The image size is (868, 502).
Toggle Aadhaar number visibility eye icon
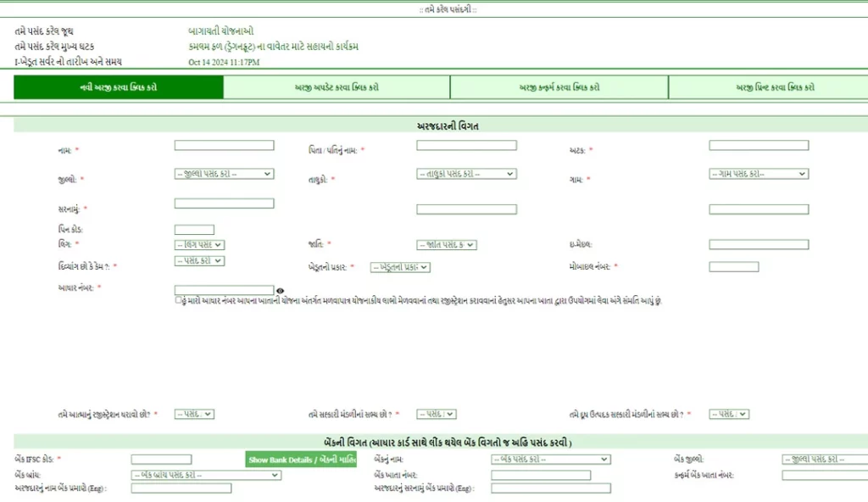click(280, 291)
